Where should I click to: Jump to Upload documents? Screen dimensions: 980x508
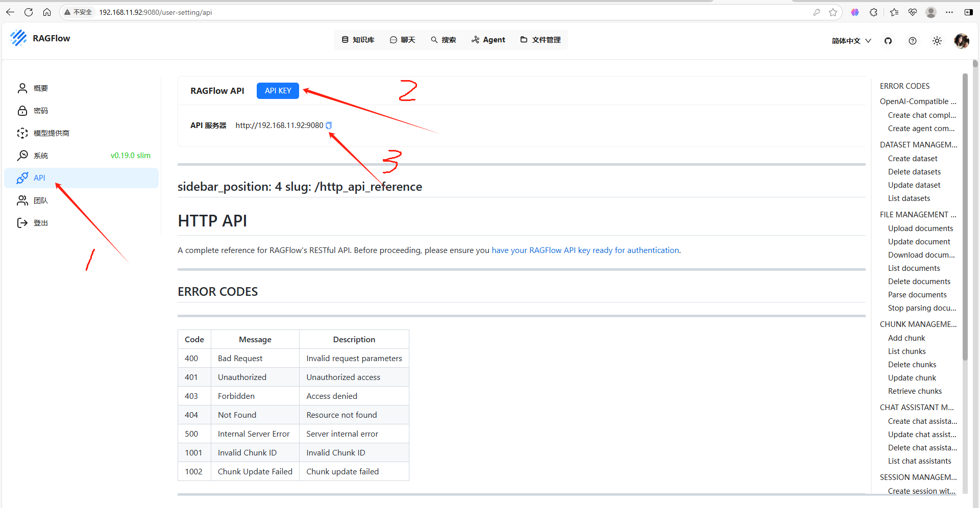pos(920,228)
